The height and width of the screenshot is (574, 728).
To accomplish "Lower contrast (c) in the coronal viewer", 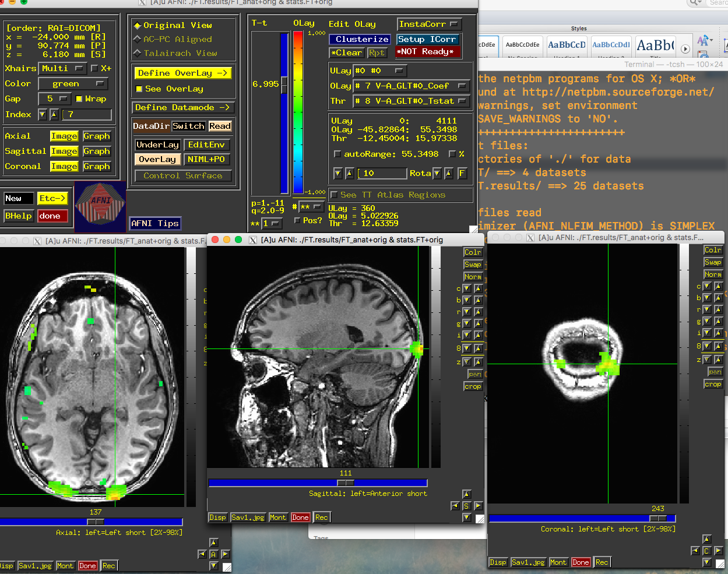I will [x=707, y=286].
